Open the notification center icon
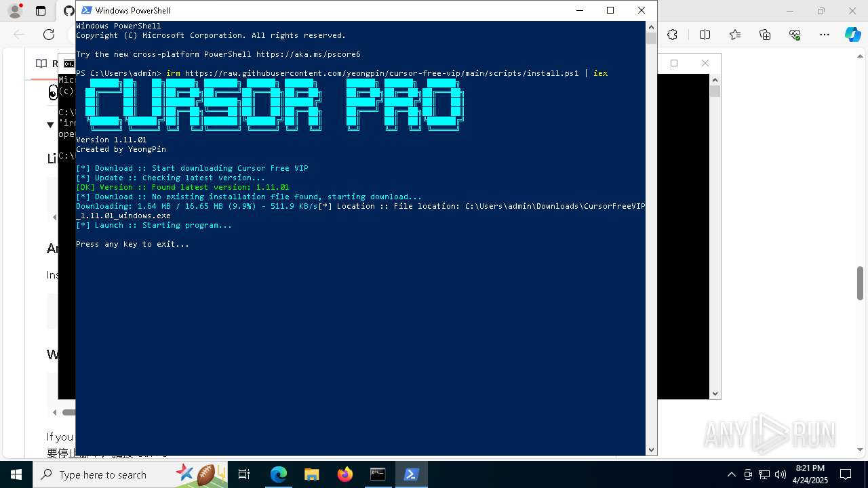Screen dimensions: 868x488 tap(846, 474)
